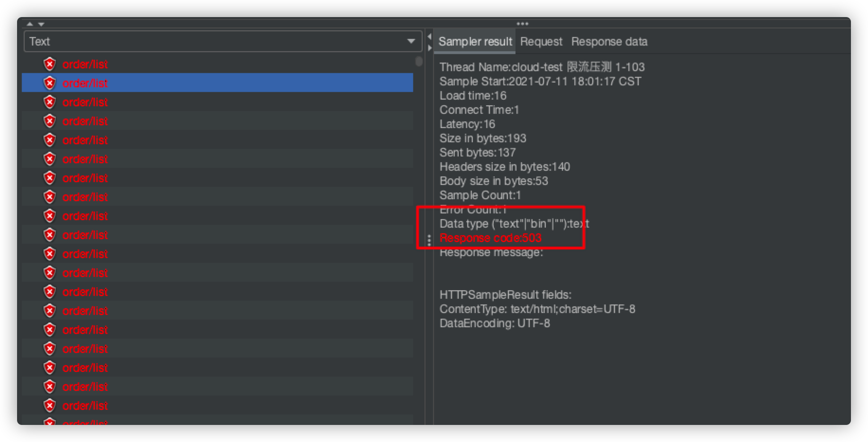Viewport: 868px width, 442px height.
Task: Click the red Response code:503 line
Action: coord(490,238)
